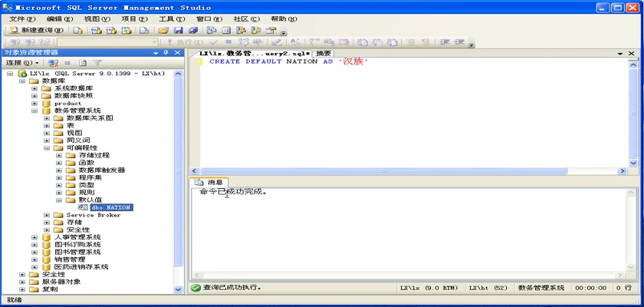Select the 消息 results tab
644x307 pixels.
tap(209, 182)
